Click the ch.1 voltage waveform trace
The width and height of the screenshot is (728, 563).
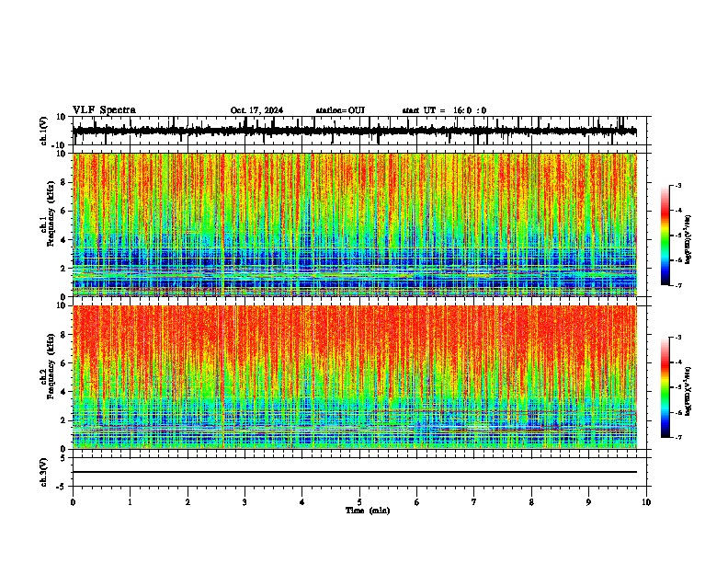(355, 131)
